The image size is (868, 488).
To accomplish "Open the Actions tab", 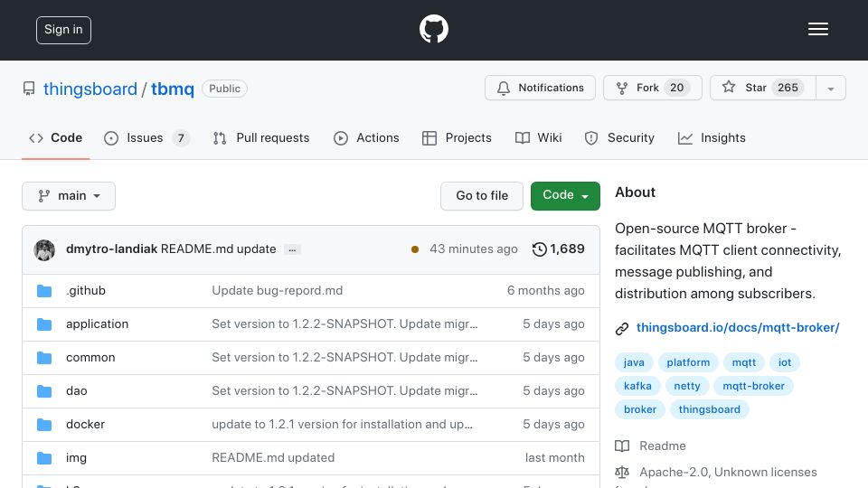I will coord(366,137).
